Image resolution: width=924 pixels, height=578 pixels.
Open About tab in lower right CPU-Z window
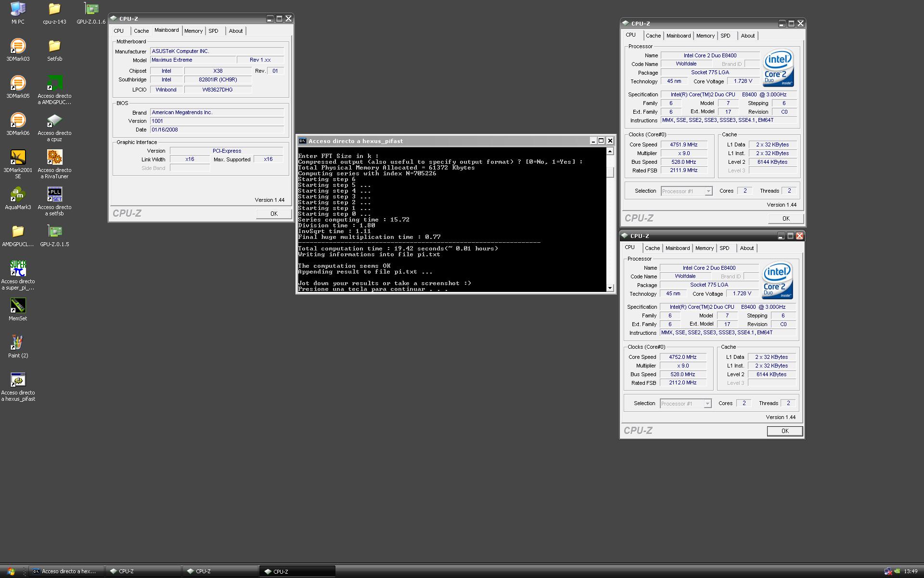[x=746, y=248]
